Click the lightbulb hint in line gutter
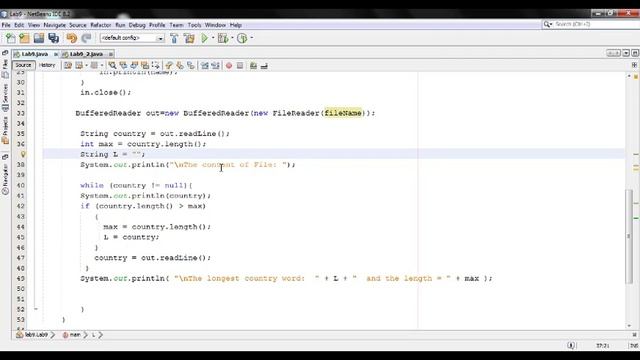 23,154
